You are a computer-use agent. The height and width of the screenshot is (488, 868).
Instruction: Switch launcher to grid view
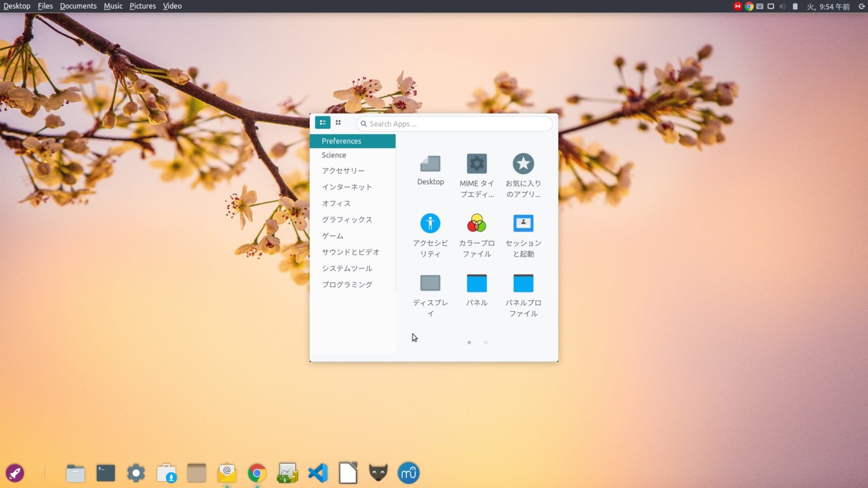click(338, 123)
